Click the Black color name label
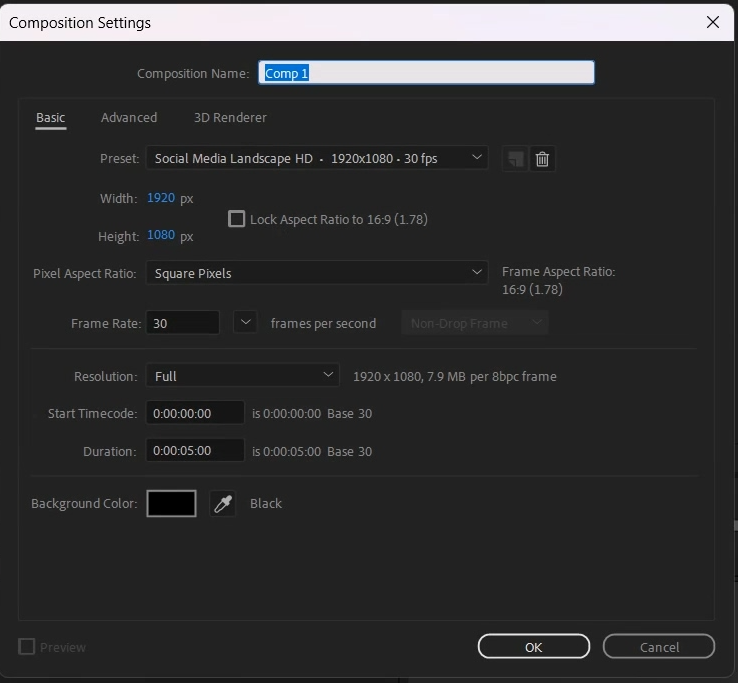 coord(266,504)
